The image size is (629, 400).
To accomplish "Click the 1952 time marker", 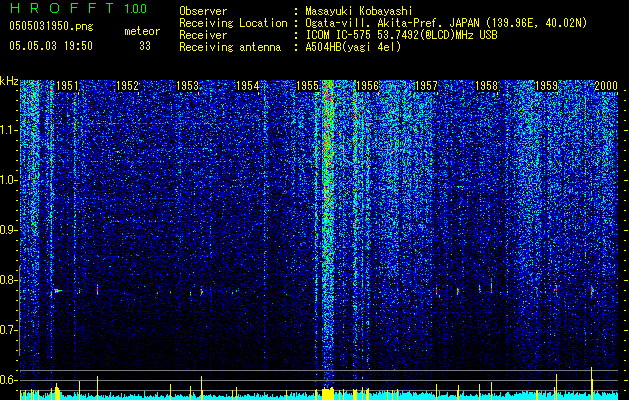I will pos(127,86).
